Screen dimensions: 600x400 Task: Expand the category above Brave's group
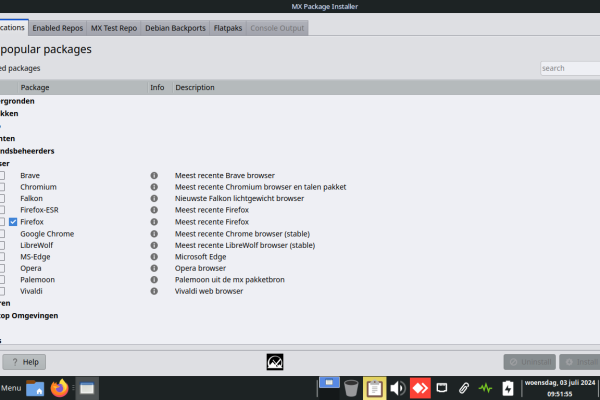[x=25, y=151]
